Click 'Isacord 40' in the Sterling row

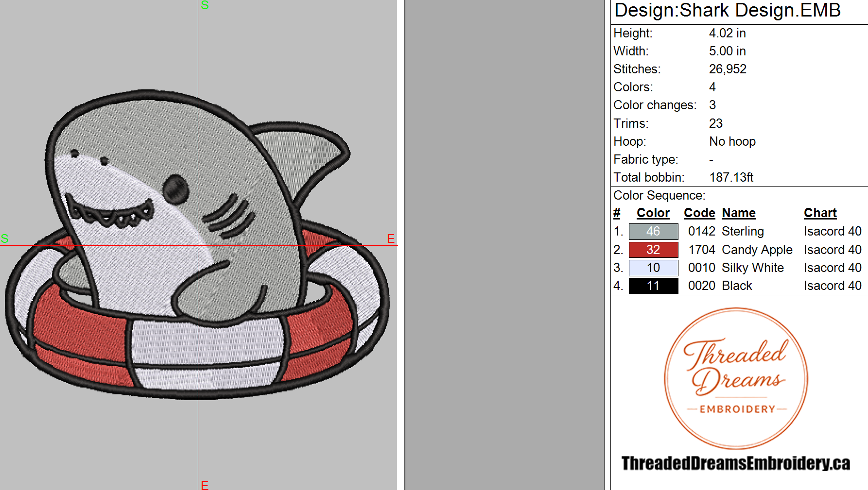point(833,231)
